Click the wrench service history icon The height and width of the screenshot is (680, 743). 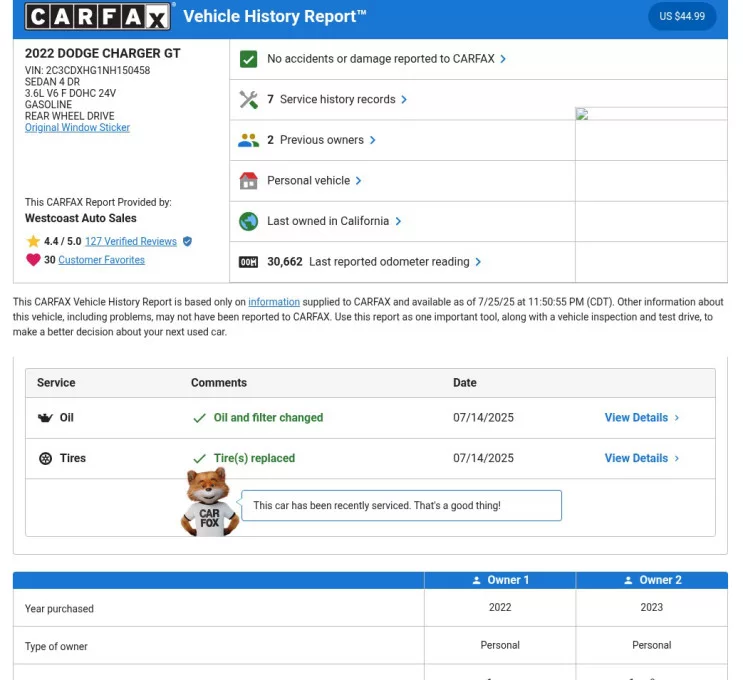click(249, 100)
